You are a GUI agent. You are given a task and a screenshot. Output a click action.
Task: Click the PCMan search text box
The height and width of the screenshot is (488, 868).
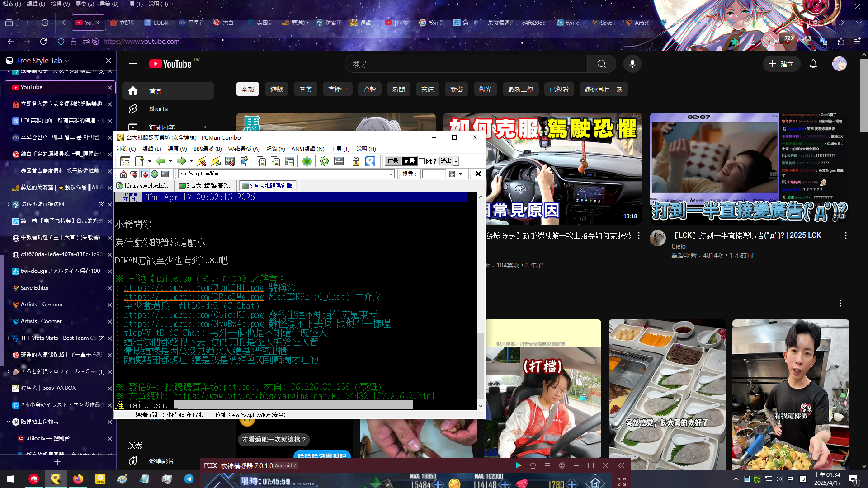click(433, 174)
